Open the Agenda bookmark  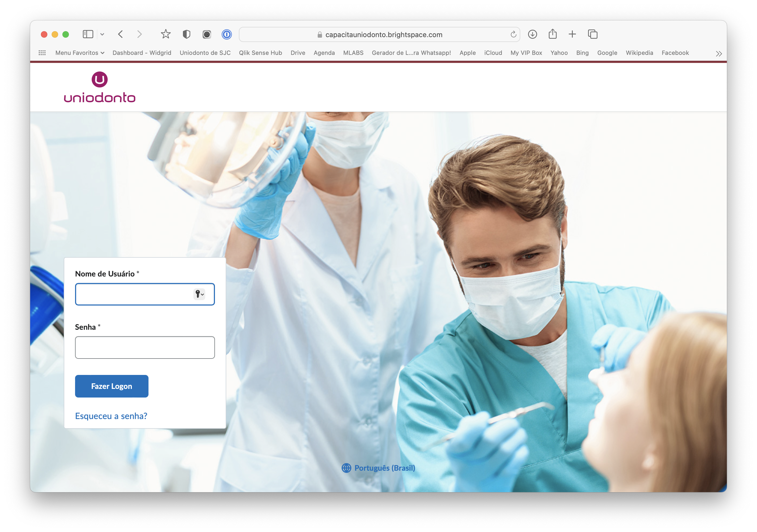(x=324, y=53)
